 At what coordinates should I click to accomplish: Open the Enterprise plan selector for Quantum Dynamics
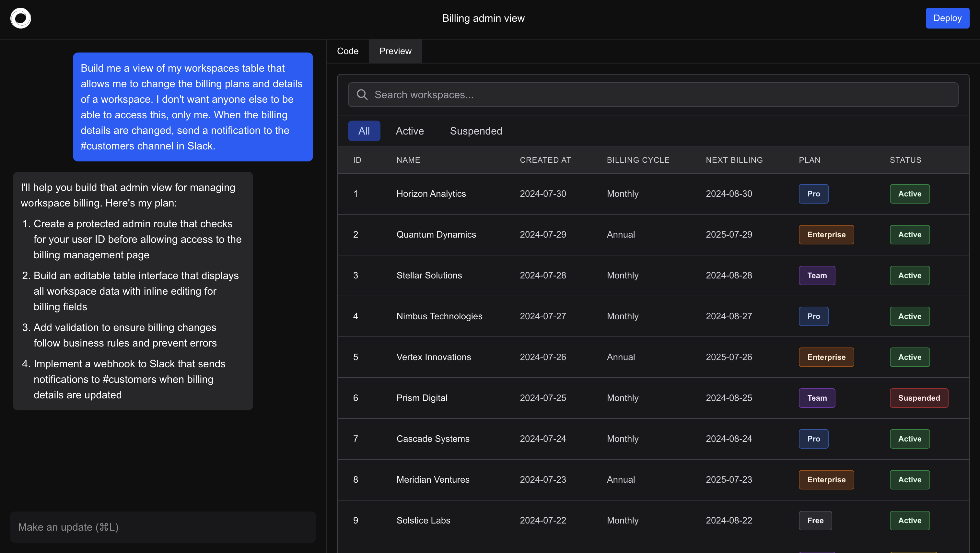pyautogui.click(x=826, y=234)
